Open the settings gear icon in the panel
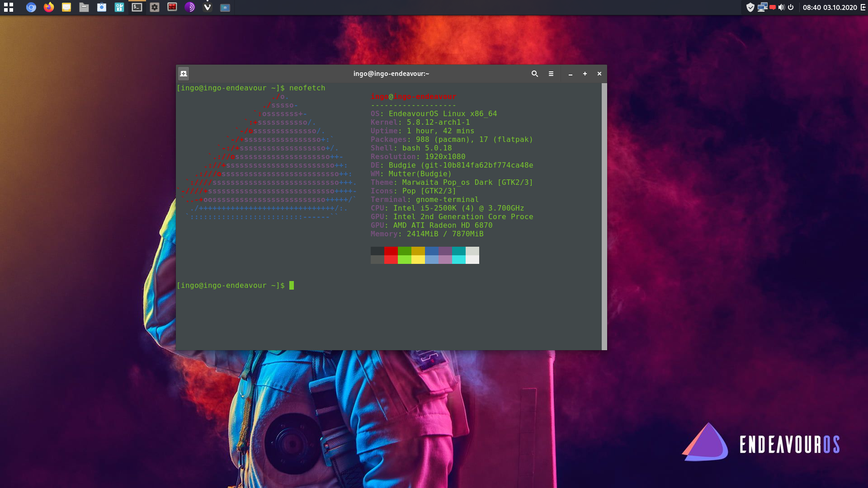 (155, 7)
